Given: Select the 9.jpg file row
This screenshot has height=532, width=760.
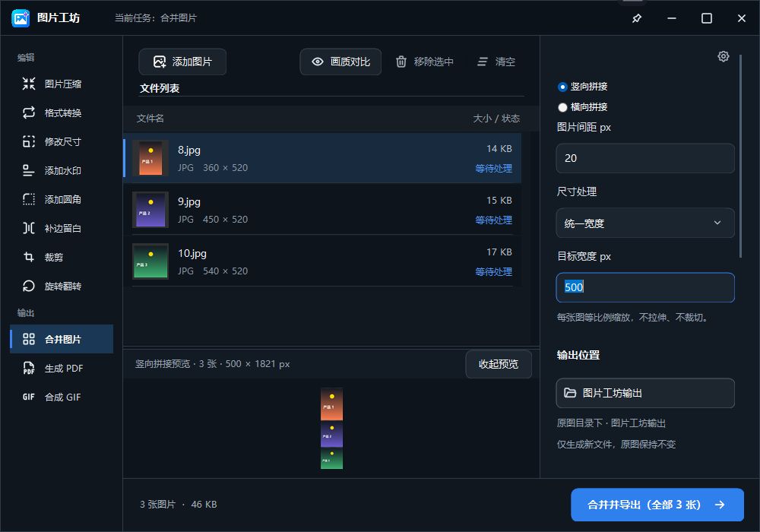Looking at the screenshot, I should [x=322, y=210].
